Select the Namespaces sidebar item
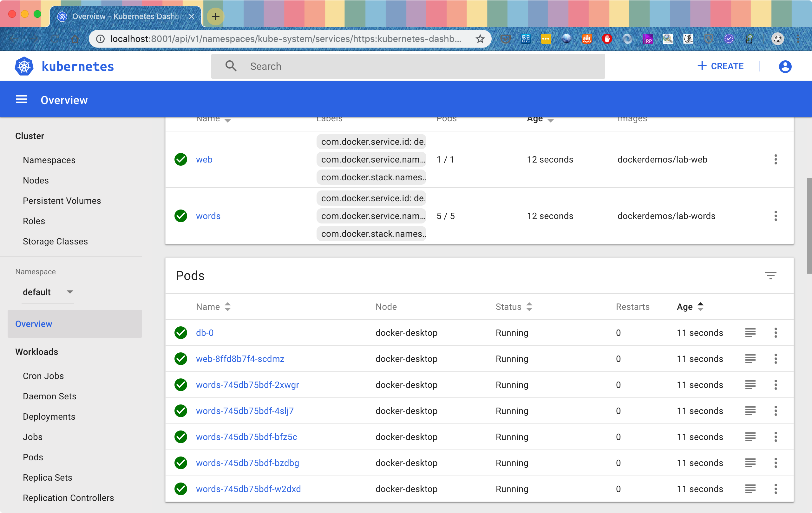Viewport: 812px width, 513px height. click(x=49, y=160)
